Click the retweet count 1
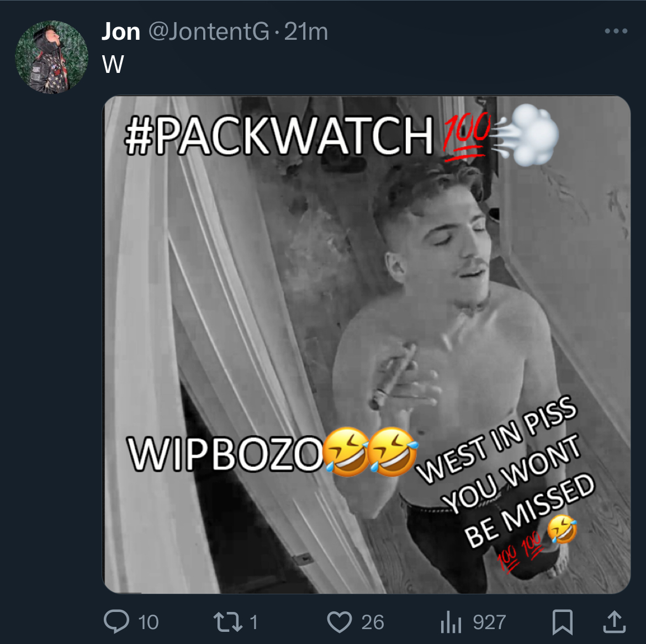 point(254,622)
